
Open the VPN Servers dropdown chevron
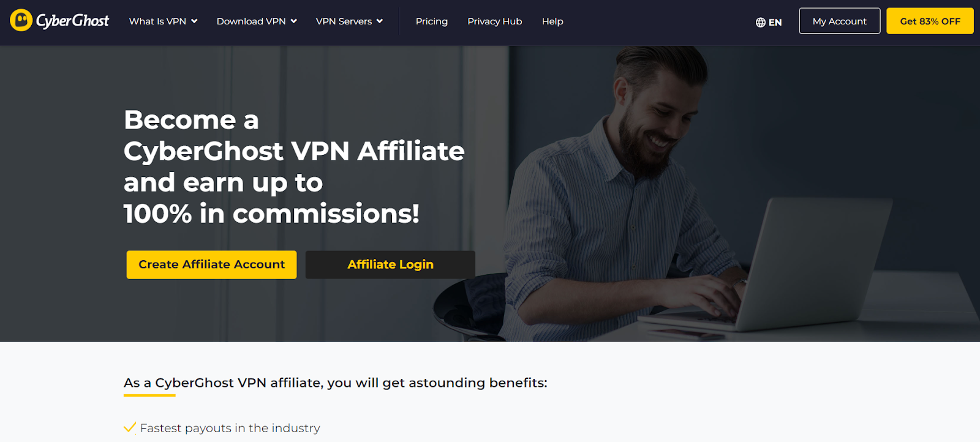tap(380, 21)
